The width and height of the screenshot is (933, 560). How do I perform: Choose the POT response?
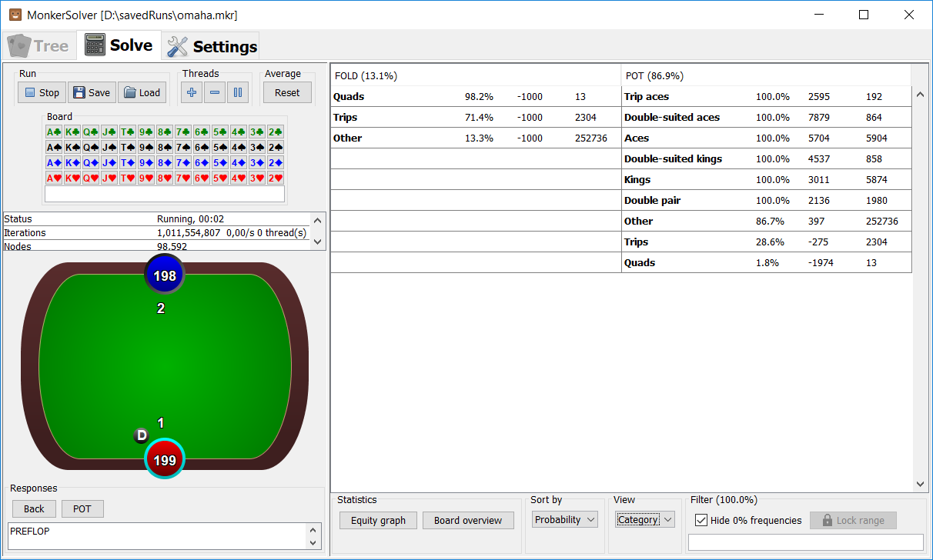(82, 508)
